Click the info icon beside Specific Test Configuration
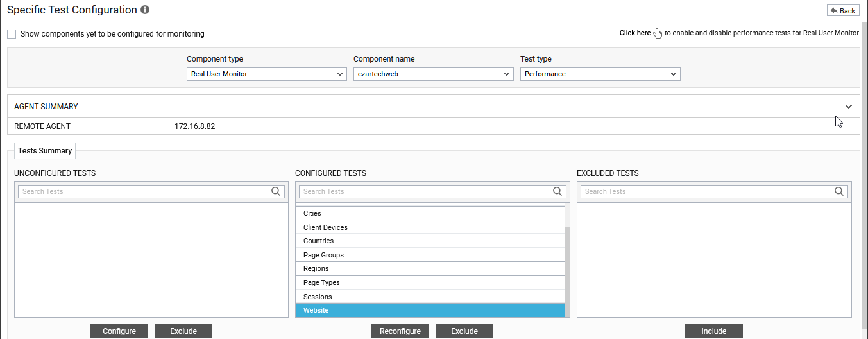868x339 pixels. tap(145, 10)
